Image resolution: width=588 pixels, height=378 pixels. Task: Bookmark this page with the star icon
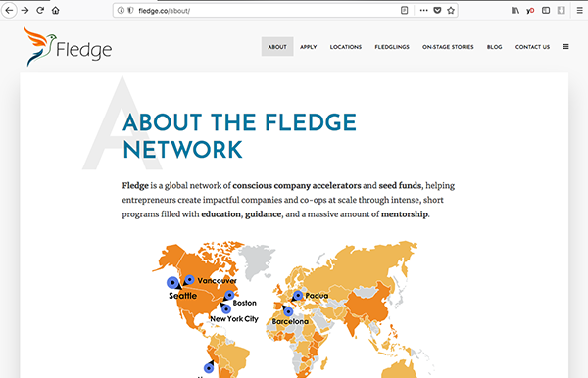(451, 11)
